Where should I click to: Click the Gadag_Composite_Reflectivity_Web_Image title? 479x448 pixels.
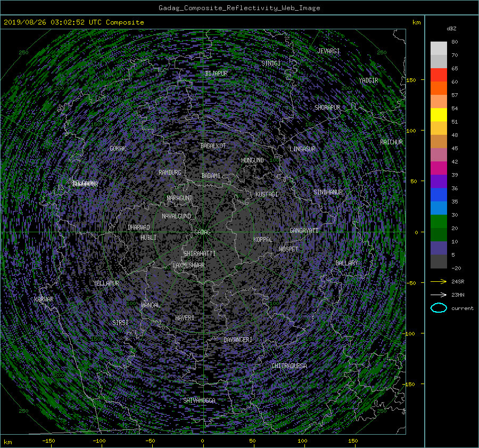239,8
